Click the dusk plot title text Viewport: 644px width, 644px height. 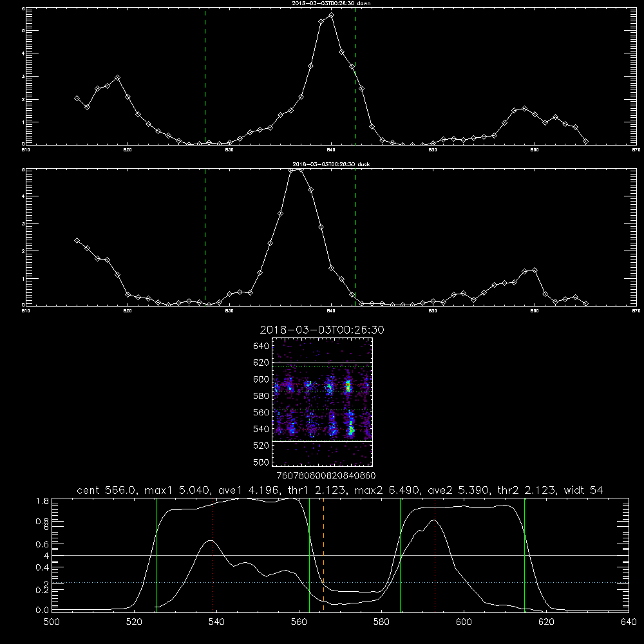(x=331, y=164)
